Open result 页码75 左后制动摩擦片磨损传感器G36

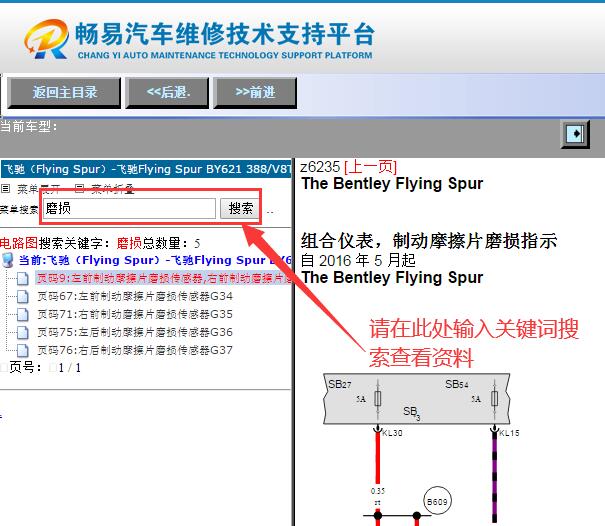point(135,332)
